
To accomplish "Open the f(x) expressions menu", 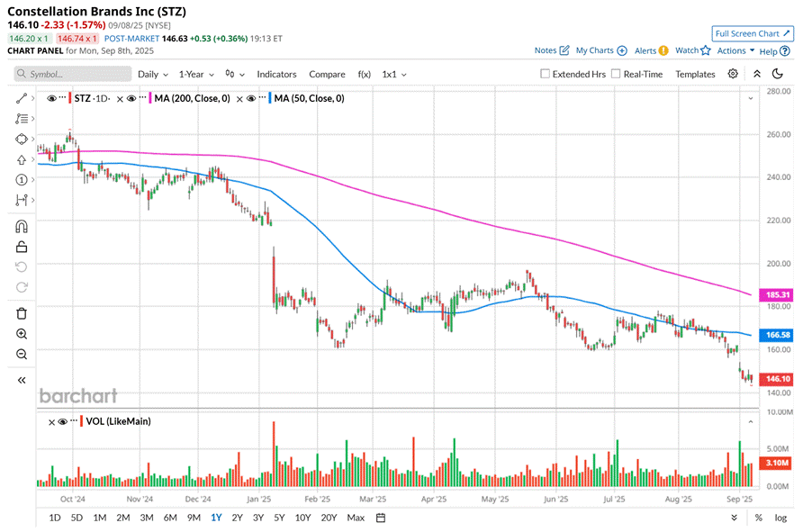I will (x=364, y=74).
